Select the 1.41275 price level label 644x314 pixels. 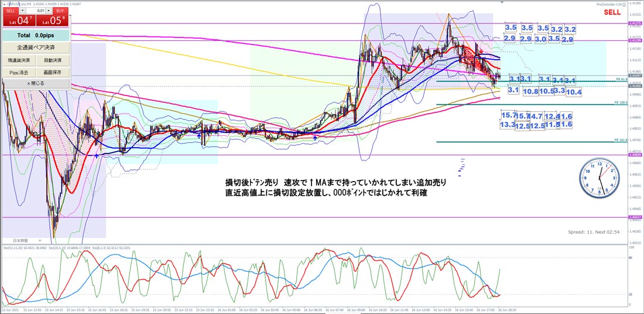[x=635, y=23]
